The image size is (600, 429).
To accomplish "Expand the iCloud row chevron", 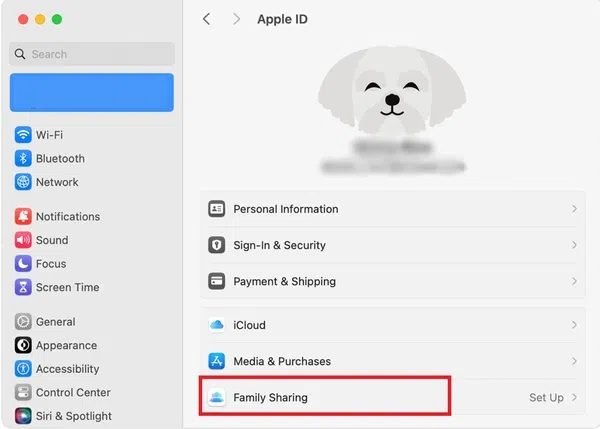I will 574,325.
